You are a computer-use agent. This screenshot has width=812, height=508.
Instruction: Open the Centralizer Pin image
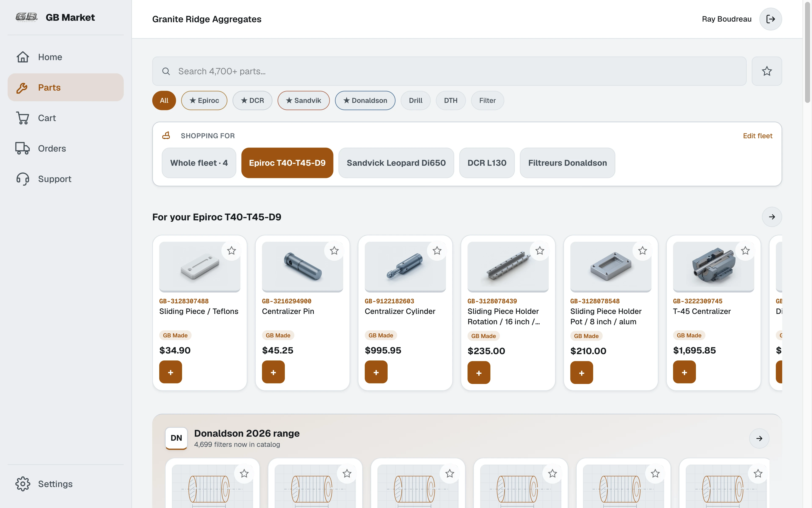click(x=302, y=267)
